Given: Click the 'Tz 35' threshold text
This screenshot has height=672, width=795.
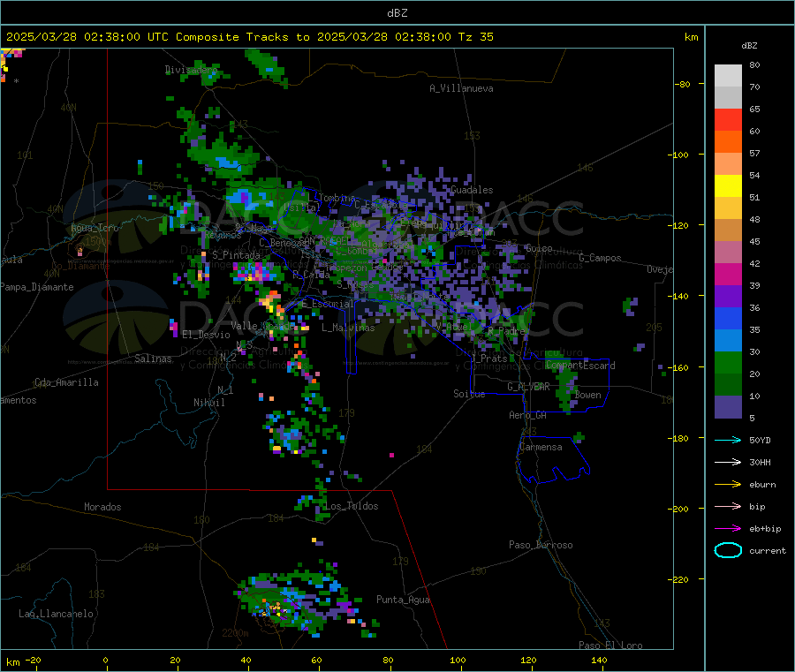Looking at the screenshot, I should (475, 37).
